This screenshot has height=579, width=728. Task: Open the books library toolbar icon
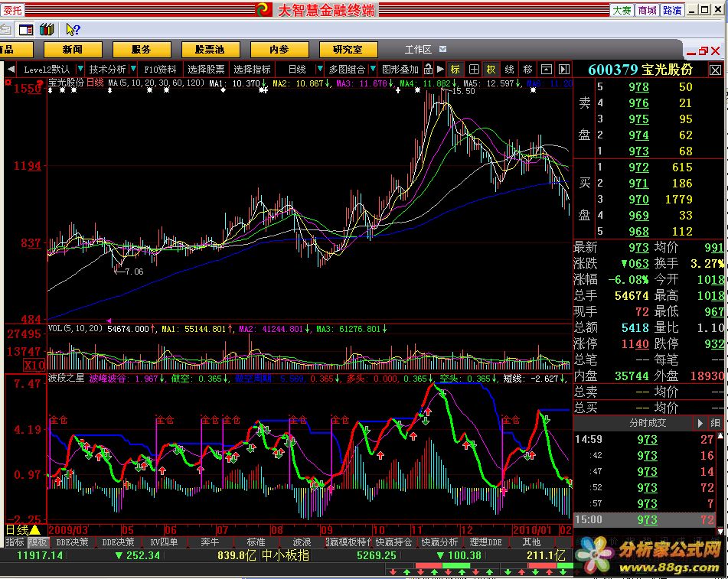click(47, 30)
